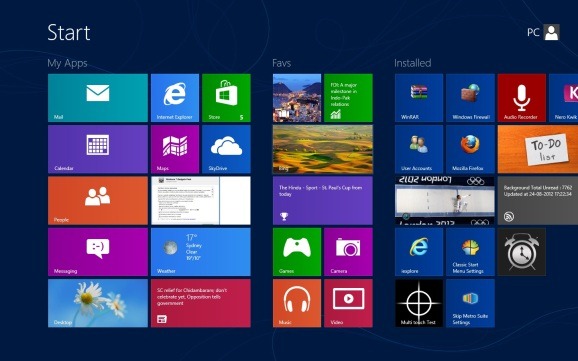578x361 pixels.
Task: Launch Mozilla Firefox tile
Action: pyautogui.click(x=470, y=149)
